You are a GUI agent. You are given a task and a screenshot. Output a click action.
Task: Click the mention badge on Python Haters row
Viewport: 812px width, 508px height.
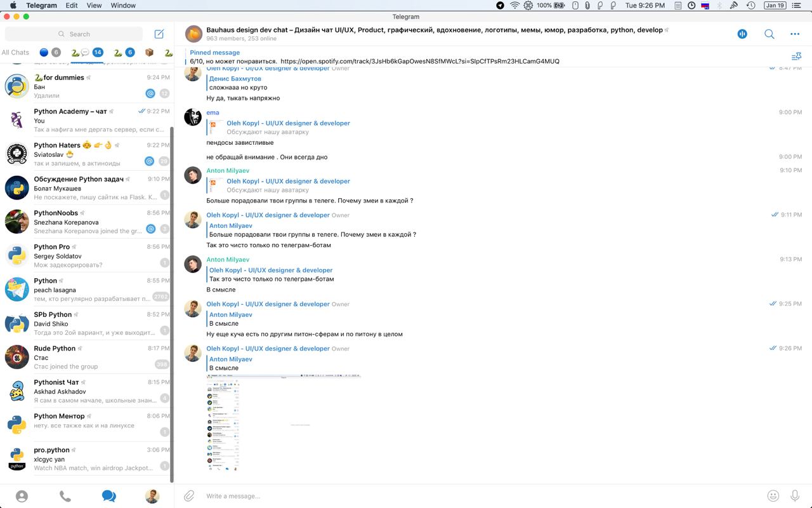tap(150, 161)
